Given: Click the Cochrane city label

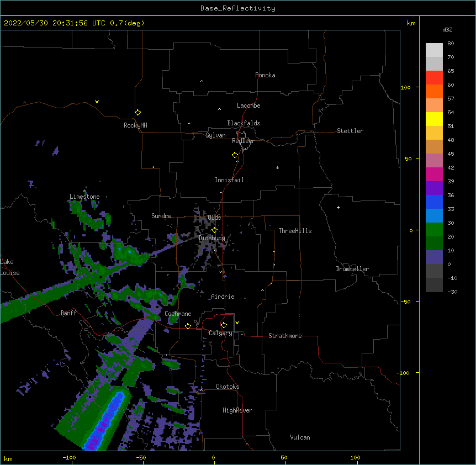Looking at the screenshot, I should pos(178,314).
